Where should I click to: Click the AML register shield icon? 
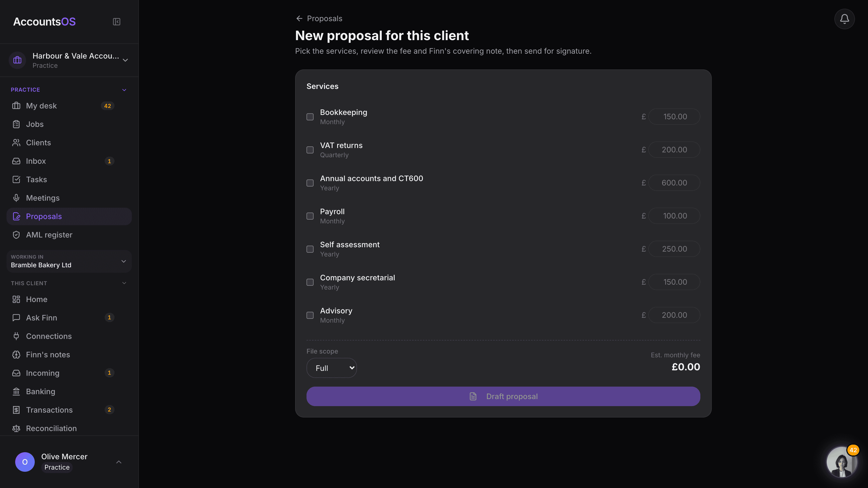16,235
